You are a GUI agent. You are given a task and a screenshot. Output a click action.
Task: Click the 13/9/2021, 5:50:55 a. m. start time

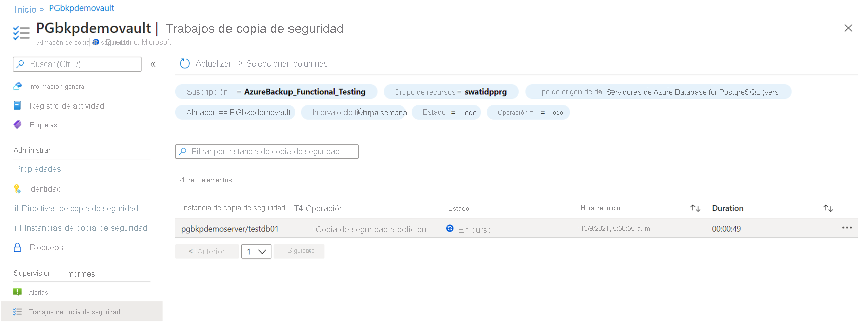[616, 228]
